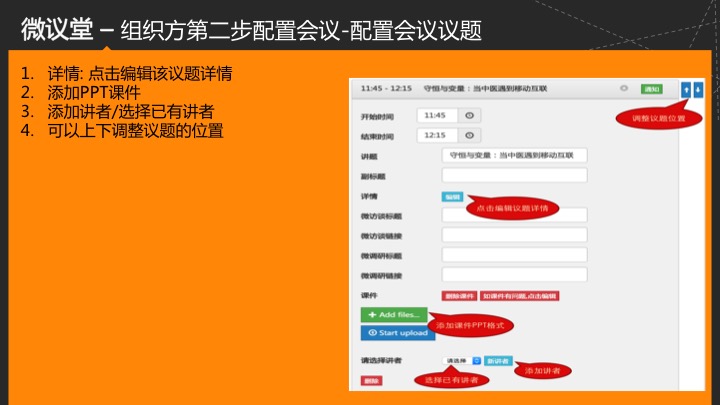
Task: Click the 结束时间 field showing 12:15
Action: [440, 135]
